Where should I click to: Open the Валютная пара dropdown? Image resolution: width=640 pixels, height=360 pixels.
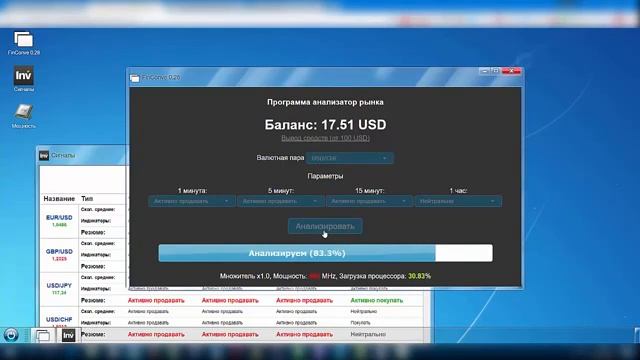click(x=349, y=158)
